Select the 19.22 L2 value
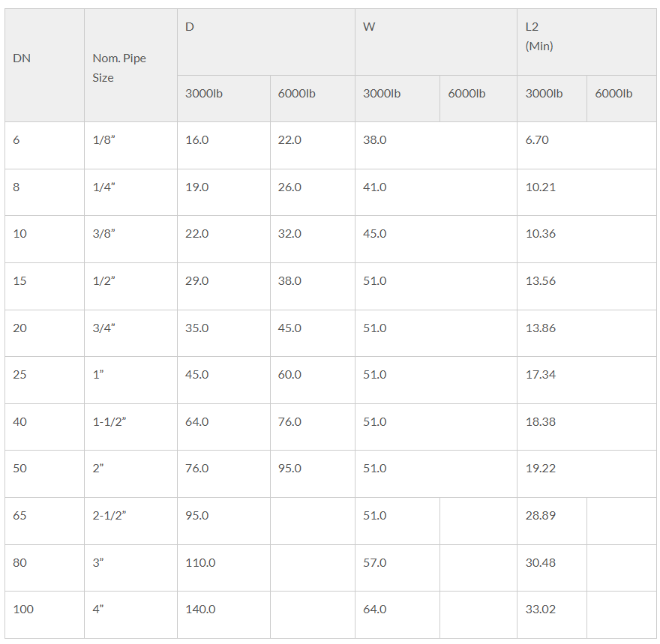660x644 pixels. click(x=541, y=469)
